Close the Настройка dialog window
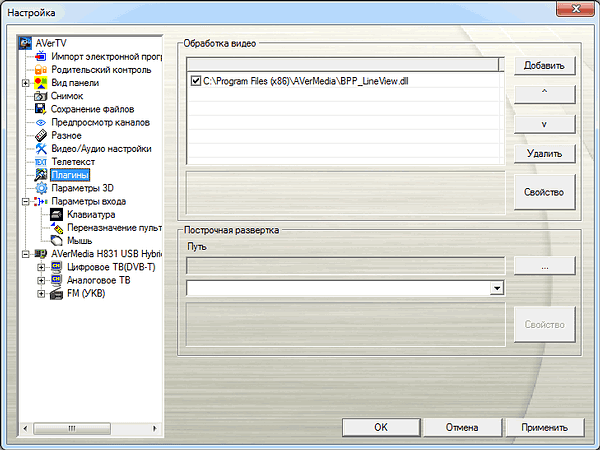 click(x=575, y=8)
